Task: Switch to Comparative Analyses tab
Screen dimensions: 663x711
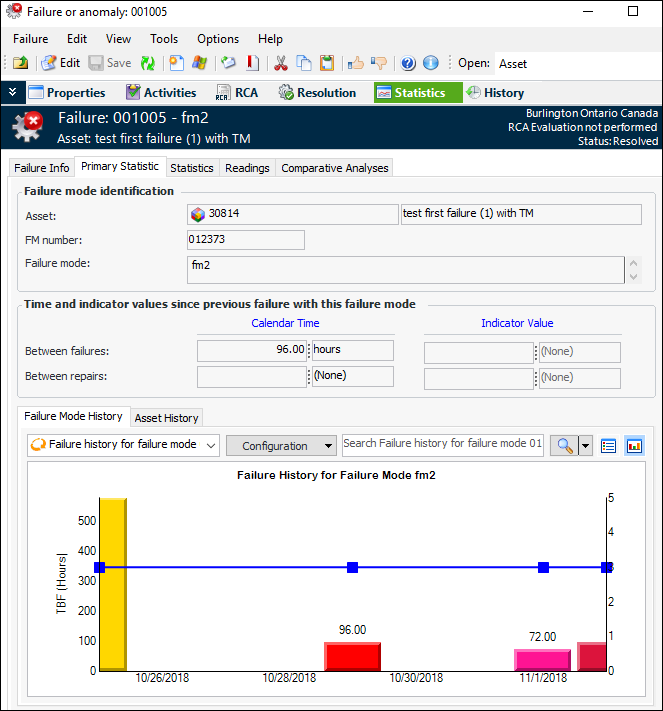Action: [x=334, y=168]
